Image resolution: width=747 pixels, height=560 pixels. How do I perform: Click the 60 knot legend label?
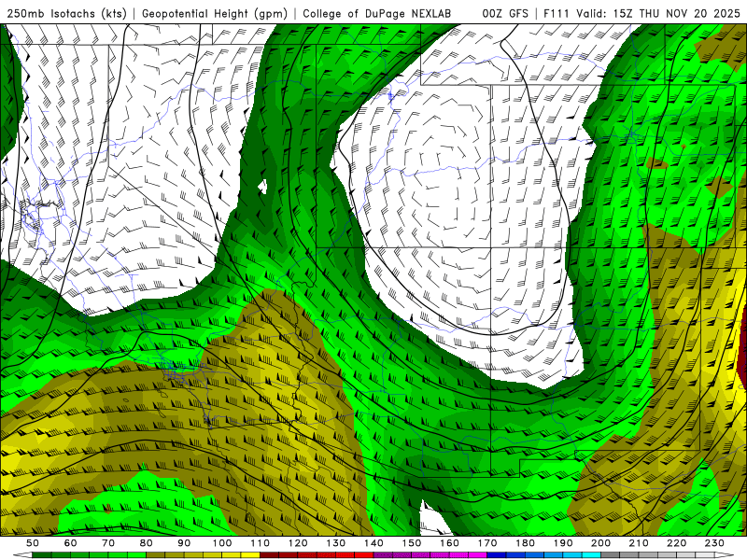point(70,543)
